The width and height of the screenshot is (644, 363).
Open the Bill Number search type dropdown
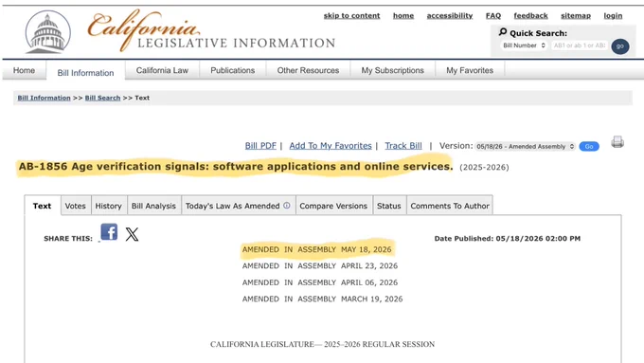[x=524, y=45]
